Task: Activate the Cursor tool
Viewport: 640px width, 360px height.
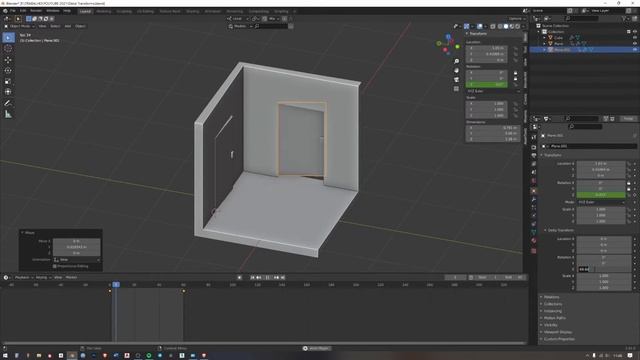Action: point(8,49)
